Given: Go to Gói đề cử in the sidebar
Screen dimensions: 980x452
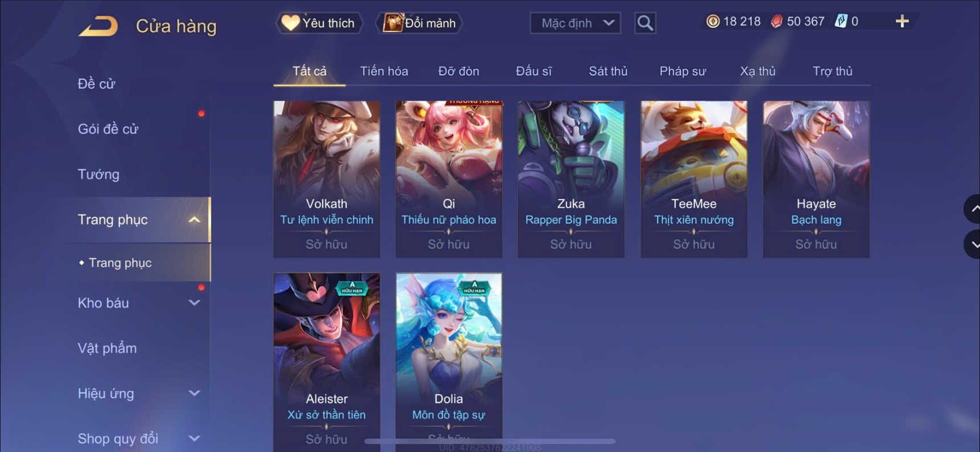Looking at the screenshot, I should point(108,129).
